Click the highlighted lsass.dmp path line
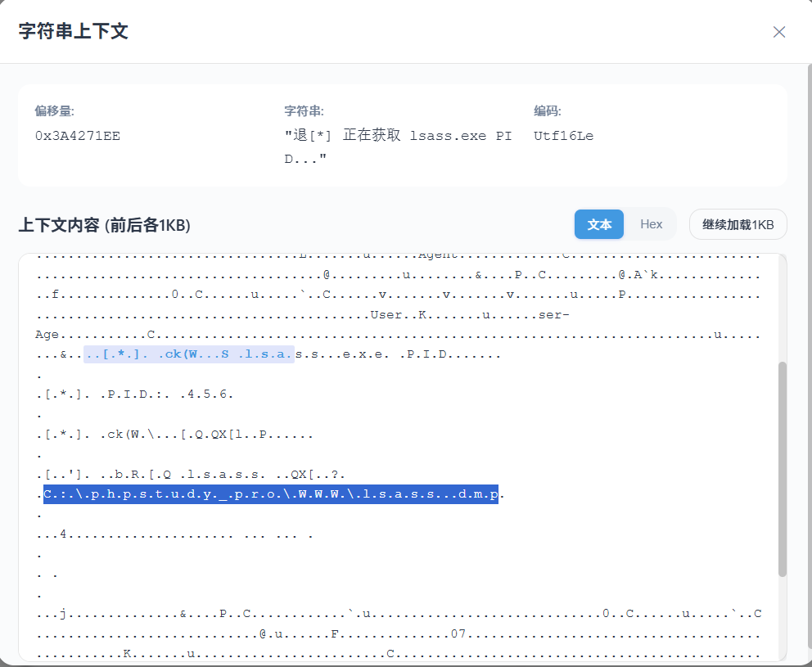812x667 pixels. click(271, 494)
